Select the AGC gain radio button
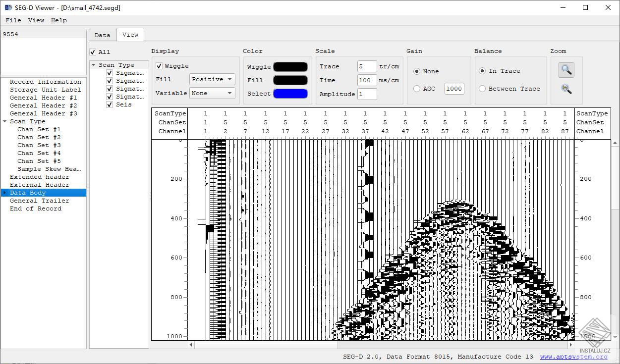The image size is (620, 364). pyautogui.click(x=416, y=89)
